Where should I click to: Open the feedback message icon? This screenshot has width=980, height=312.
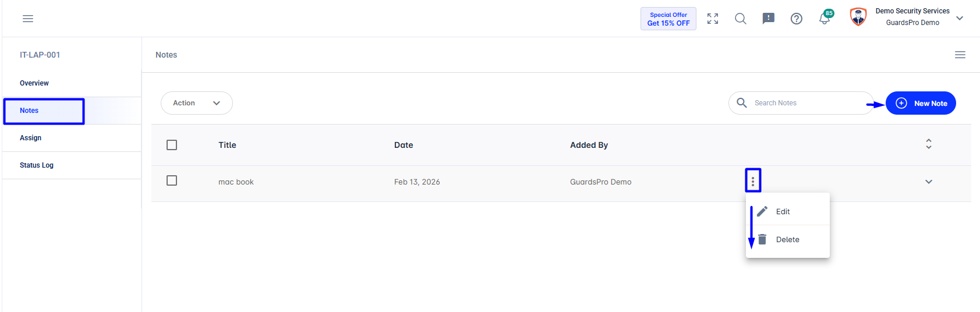pos(769,19)
